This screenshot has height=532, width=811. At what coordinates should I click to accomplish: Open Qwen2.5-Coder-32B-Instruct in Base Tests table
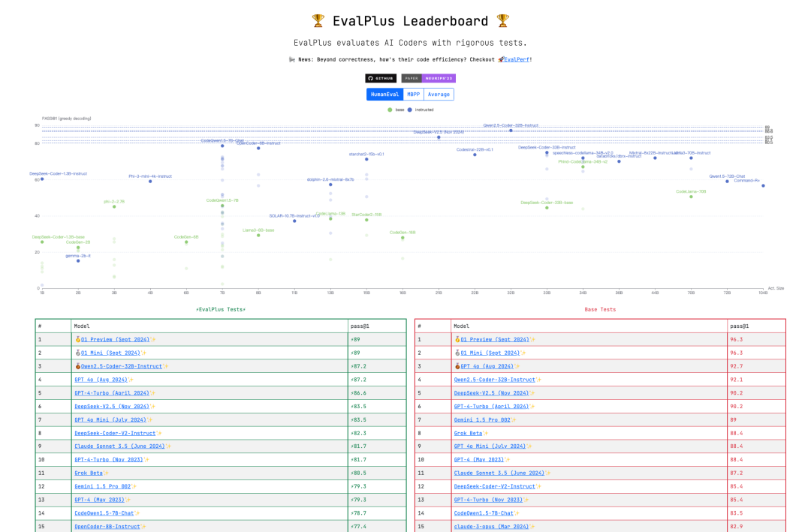click(494, 380)
